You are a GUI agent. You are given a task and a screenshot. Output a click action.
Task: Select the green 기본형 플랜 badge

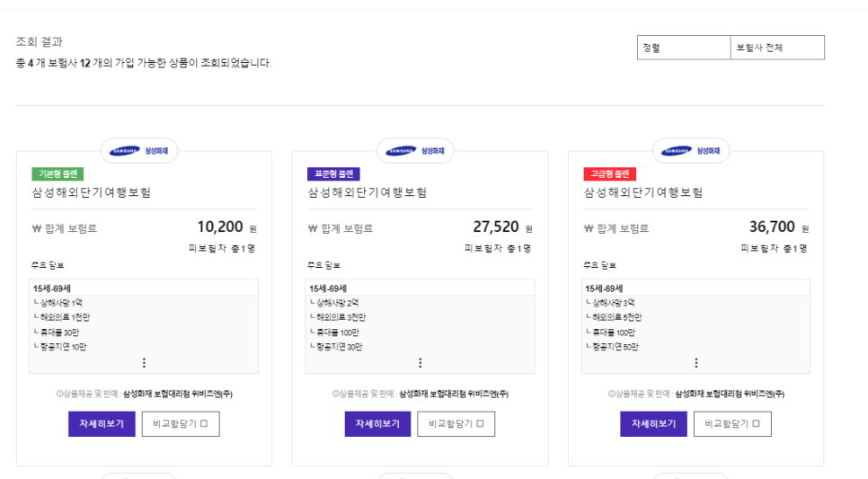[x=58, y=173]
